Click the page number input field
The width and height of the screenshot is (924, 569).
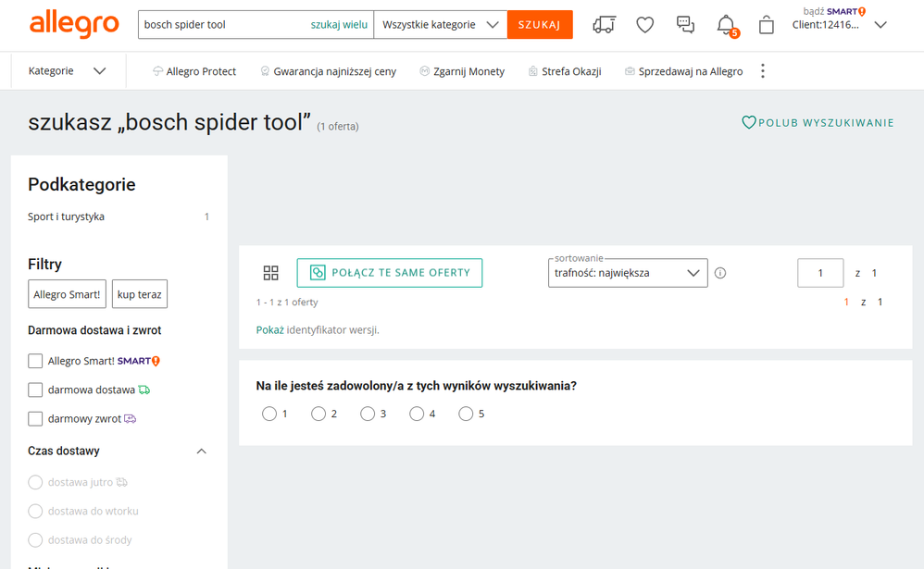pos(820,273)
